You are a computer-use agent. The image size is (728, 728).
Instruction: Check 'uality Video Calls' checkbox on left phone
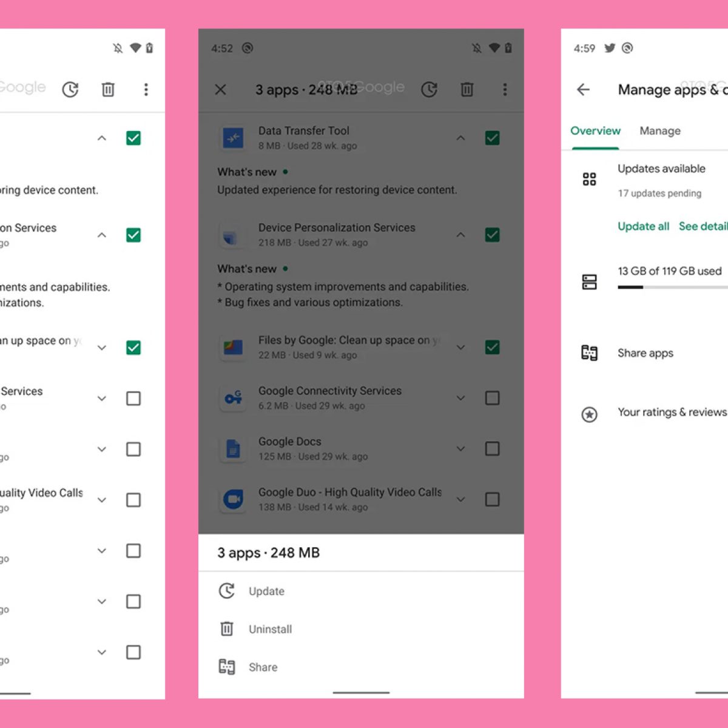133,500
